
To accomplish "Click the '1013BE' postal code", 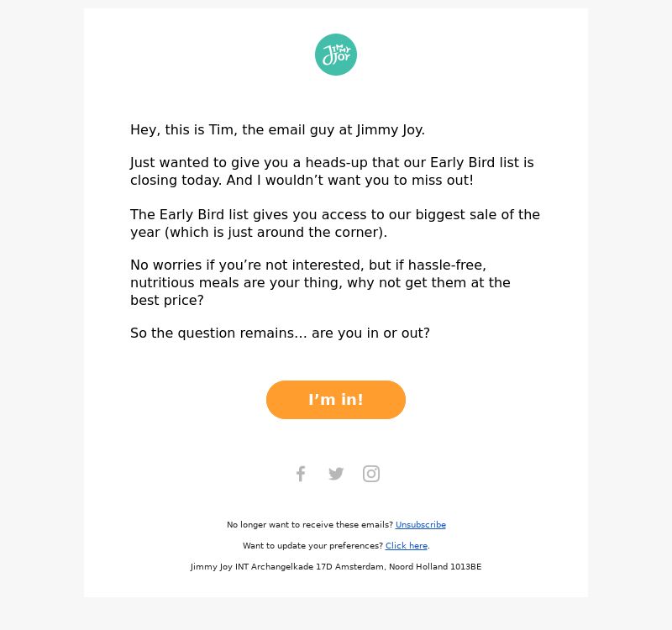I will 466,566.
